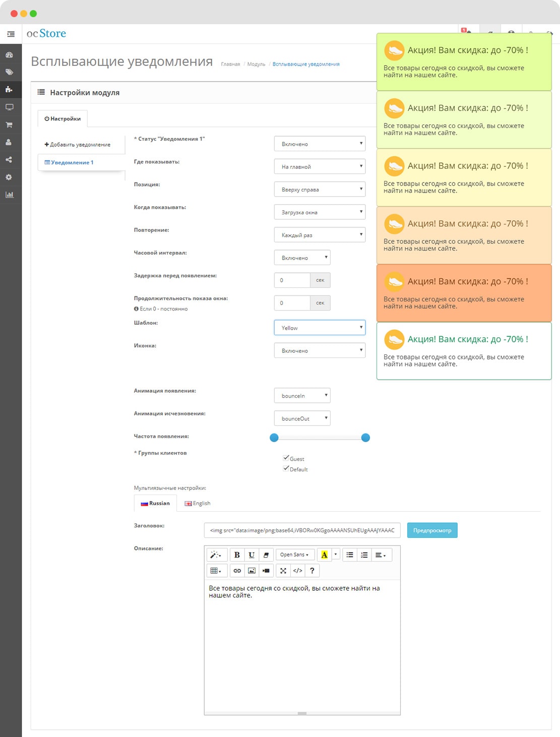Go to Главная breadcrumb link
This screenshot has height=737, width=560.
tap(230, 64)
